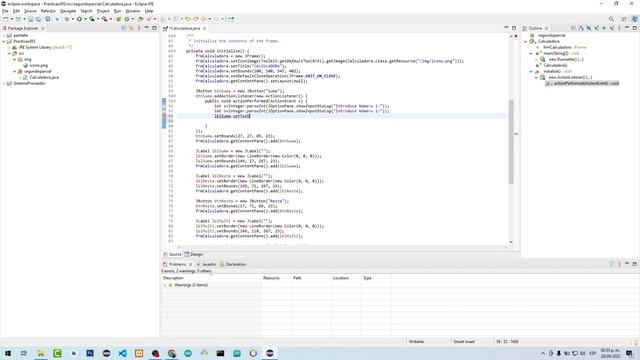Open Visual Studio Code from taskbar
Viewport: 640px width, 360px height.
coord(122,353)
